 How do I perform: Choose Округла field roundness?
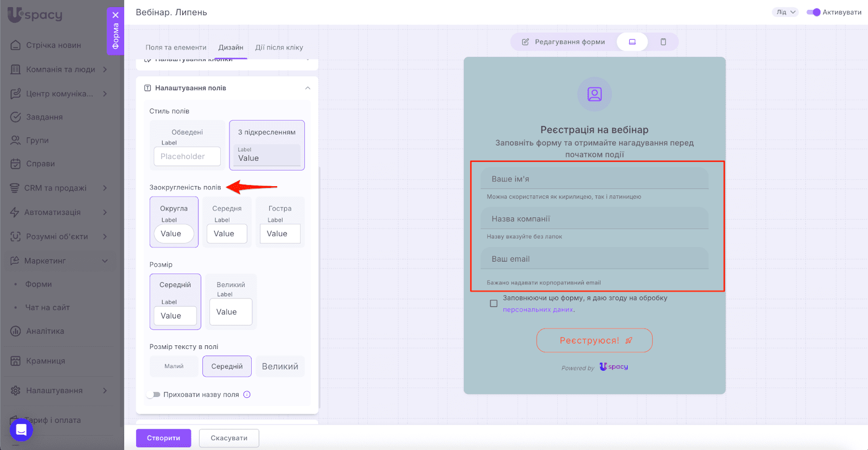(x=174, y=222)
